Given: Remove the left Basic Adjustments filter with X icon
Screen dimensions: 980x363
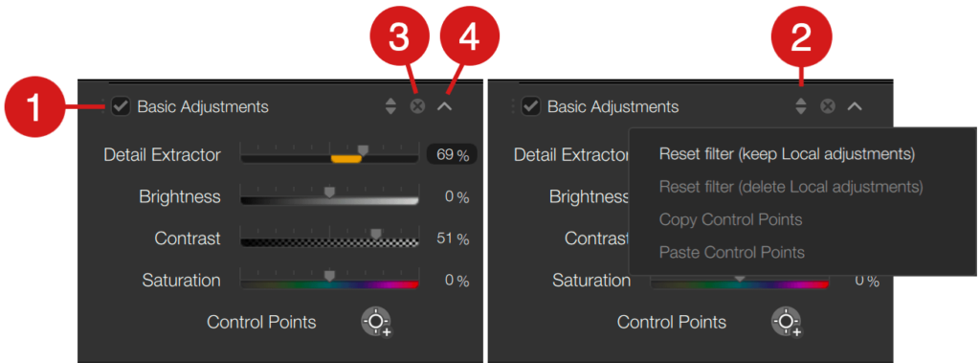Looking at the screenshot, I should coord(417,106).
